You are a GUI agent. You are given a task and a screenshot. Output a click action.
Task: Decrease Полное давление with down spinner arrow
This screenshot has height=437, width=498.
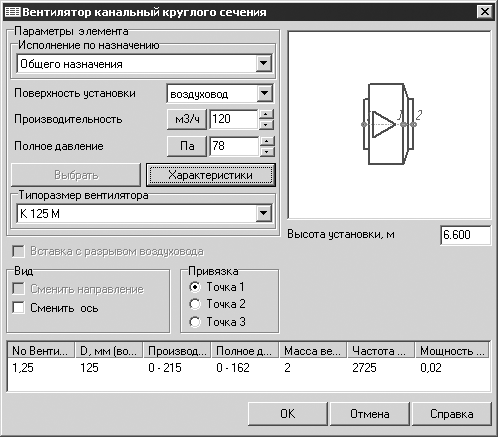tap(266, 152)
